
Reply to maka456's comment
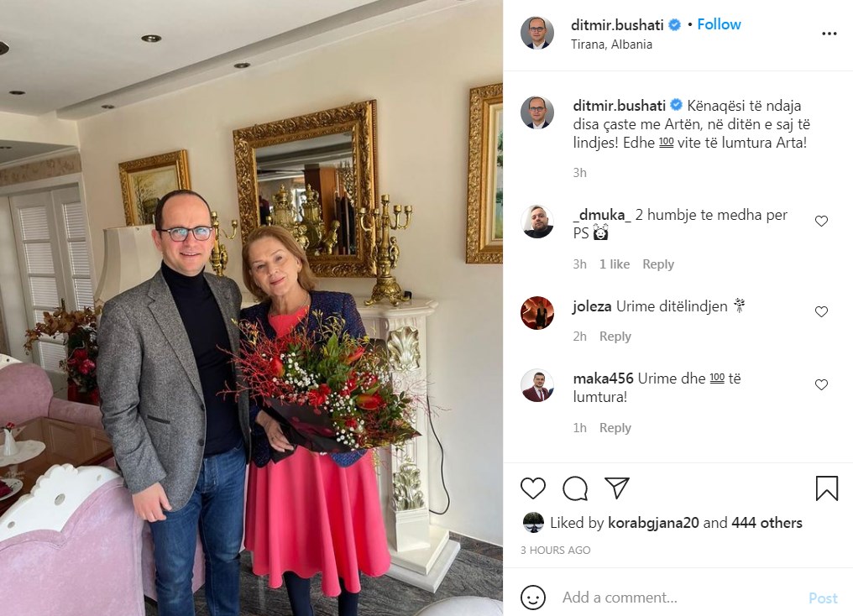615,428
